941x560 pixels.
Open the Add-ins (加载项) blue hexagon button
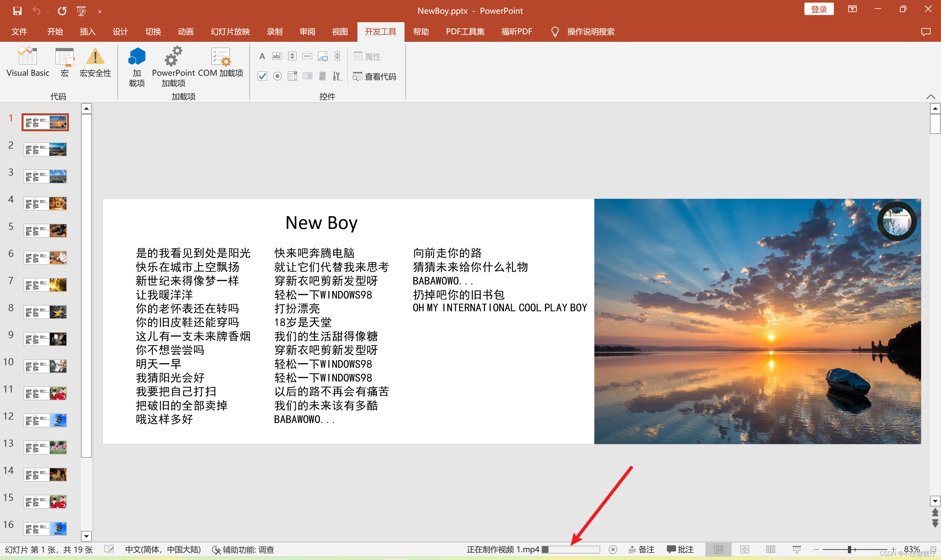pyautogui.click(x=137, y=67)
